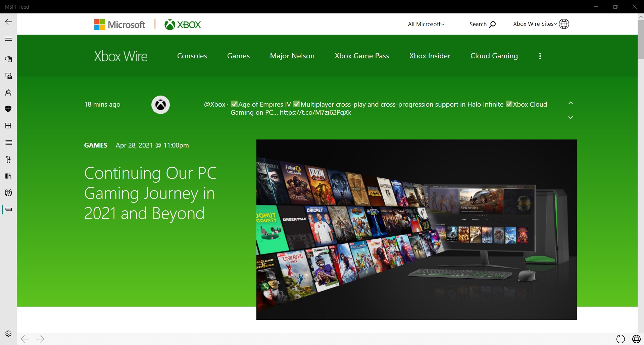Go back using the sidebar back arrow at top
Screen dimensions: 644x345
pyautogui.click(x=8, y=22)
